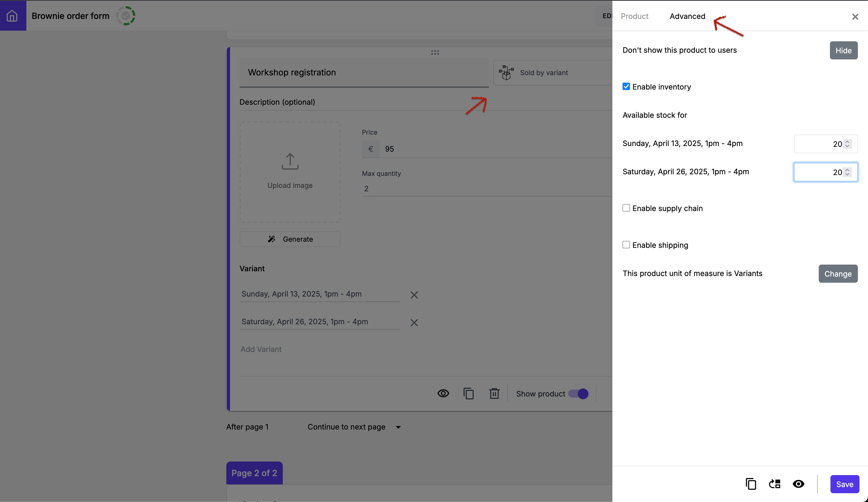Click the trash icon under Workshop product
868x502 pixels.
pyautogui.click(x=494, y=393)
